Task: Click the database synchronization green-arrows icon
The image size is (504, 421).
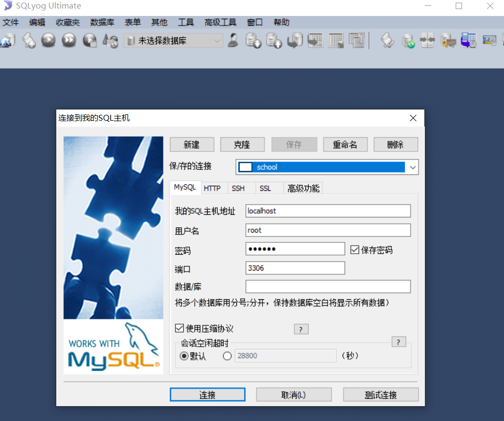Action: point(408,41)
